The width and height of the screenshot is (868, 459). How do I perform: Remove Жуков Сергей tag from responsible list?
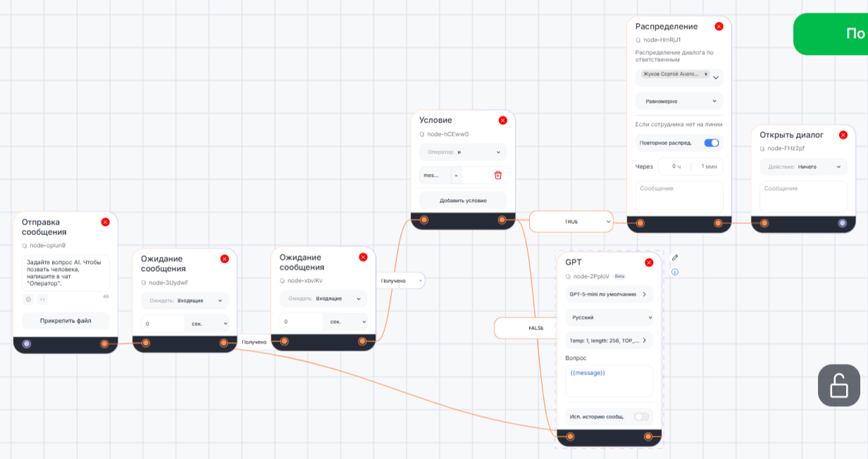[706, 74]
